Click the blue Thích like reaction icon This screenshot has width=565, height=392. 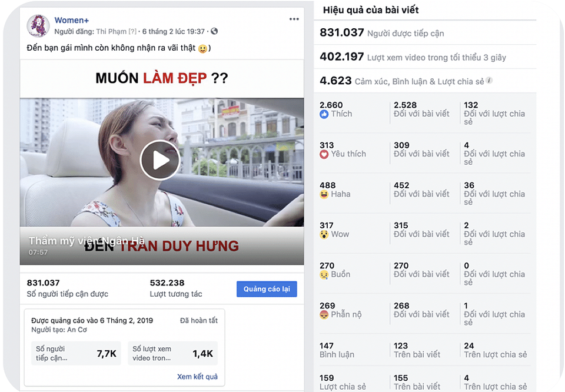[324, 114]
